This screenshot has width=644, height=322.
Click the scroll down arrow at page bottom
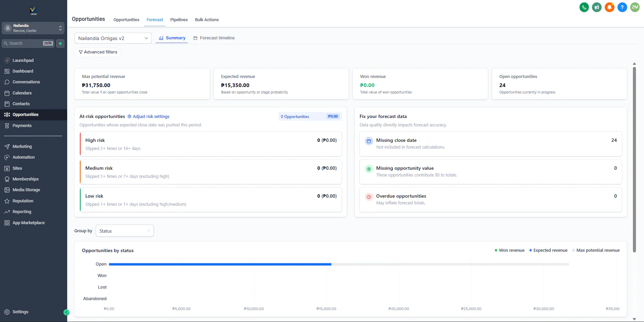pyautogui.click(x=634, y=319)
